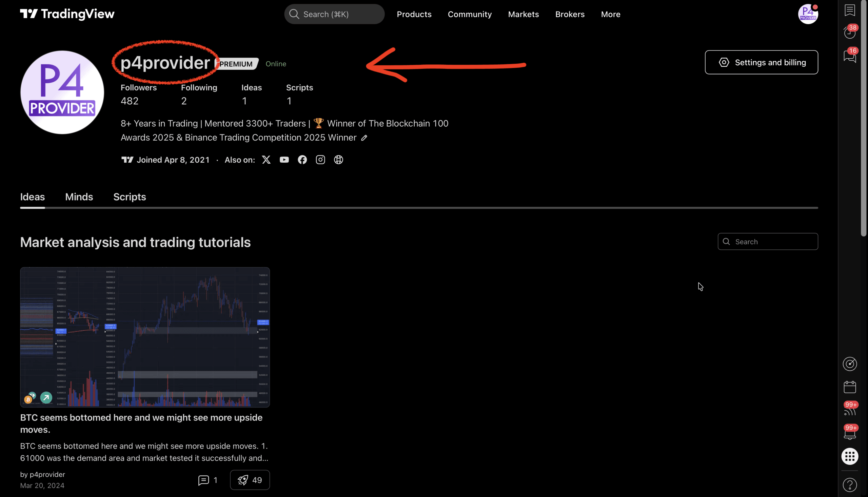Switch to the Scripts tab
868x497 pixels.
[130, 197]
